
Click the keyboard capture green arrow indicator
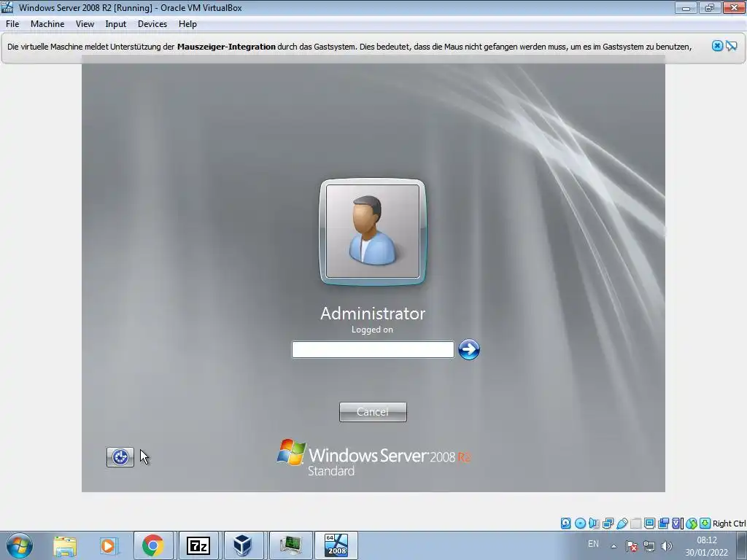coord(705,523)
